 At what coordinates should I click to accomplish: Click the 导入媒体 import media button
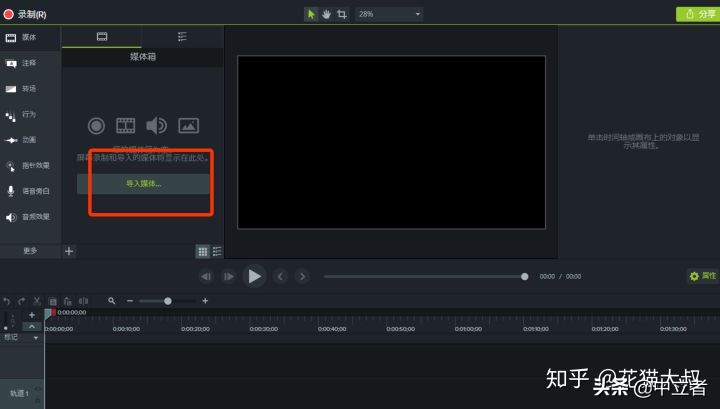point(143,184)
